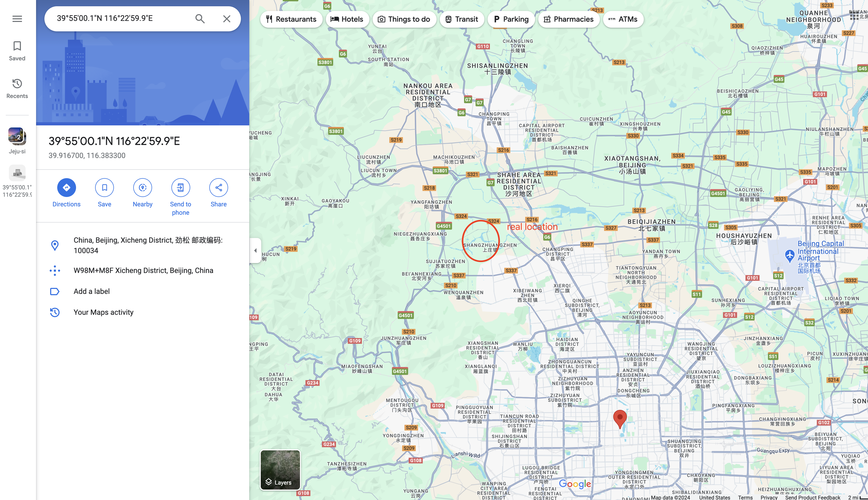Click the XIAOTANGSHAN, BEIJING map label
The height and width of the screenshot is (500, 868).
pyautogui.click(x=632, y=165)
